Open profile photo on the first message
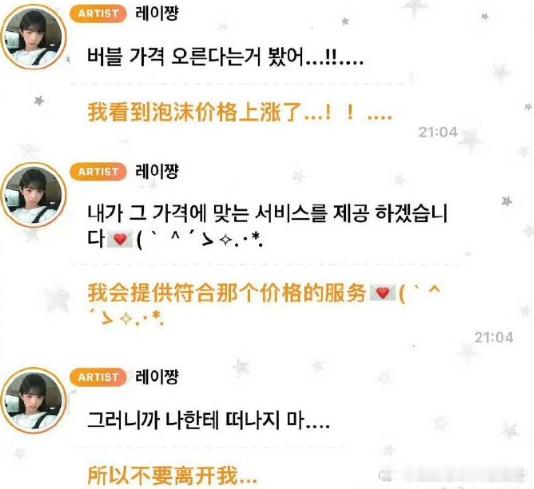The height and width of the screenshot is (489, 534). [x=33, y=37]
